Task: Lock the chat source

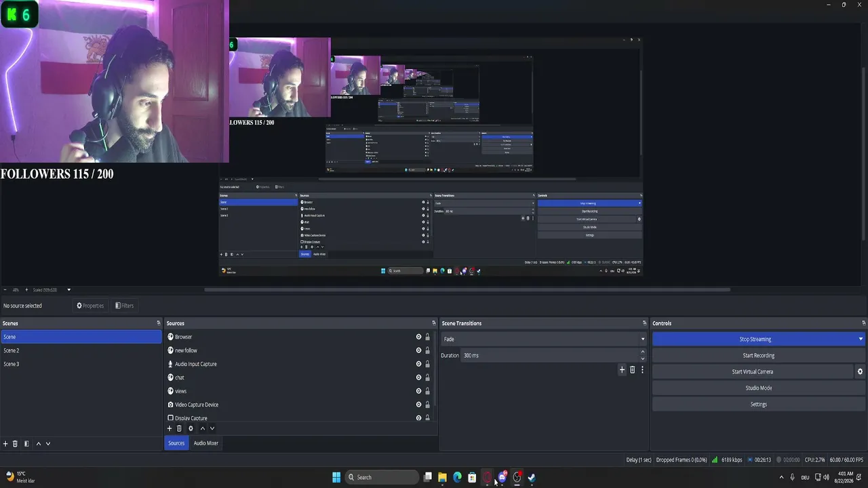Action: pyautogui.click(x=427, y=378)
